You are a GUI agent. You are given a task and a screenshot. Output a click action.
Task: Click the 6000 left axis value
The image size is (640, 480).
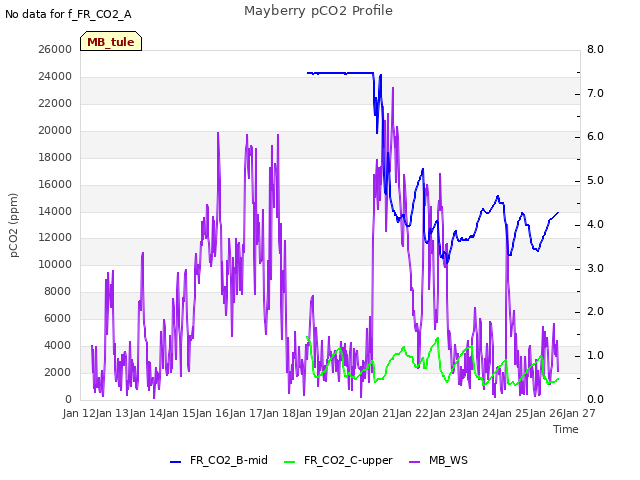coord(58,318)
